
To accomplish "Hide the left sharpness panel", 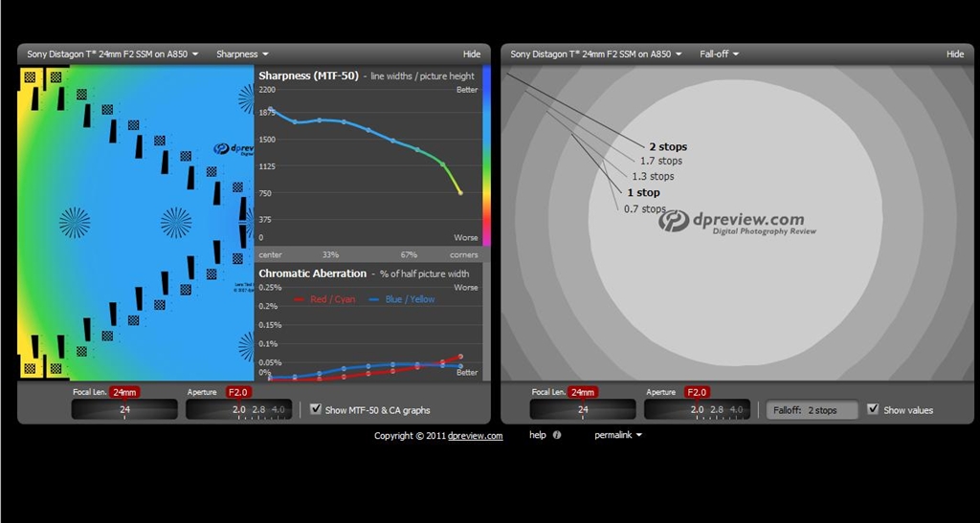I will tap(472, 54).
